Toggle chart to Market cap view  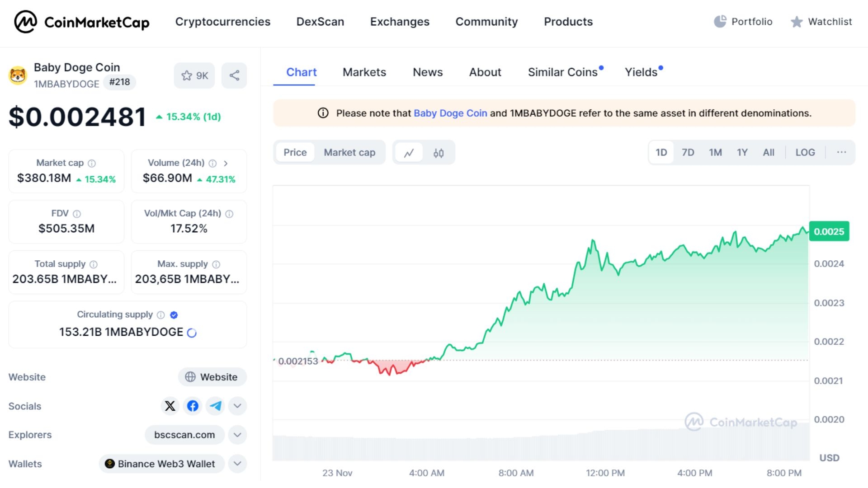349,152
